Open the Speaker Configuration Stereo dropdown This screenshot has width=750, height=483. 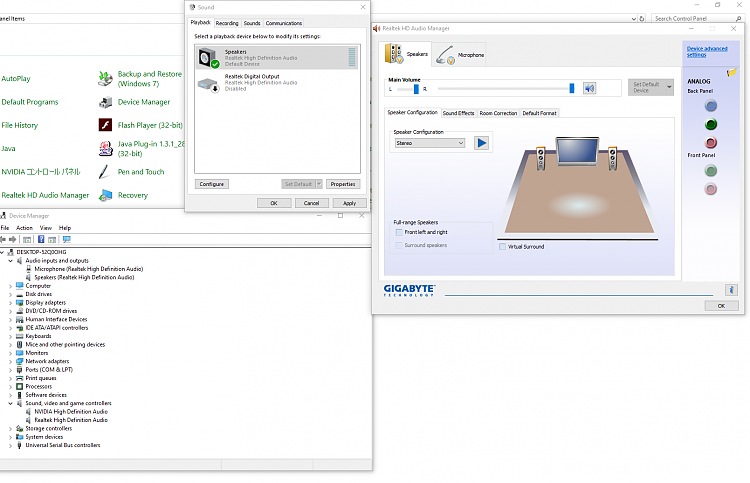[x=430, y=143]
